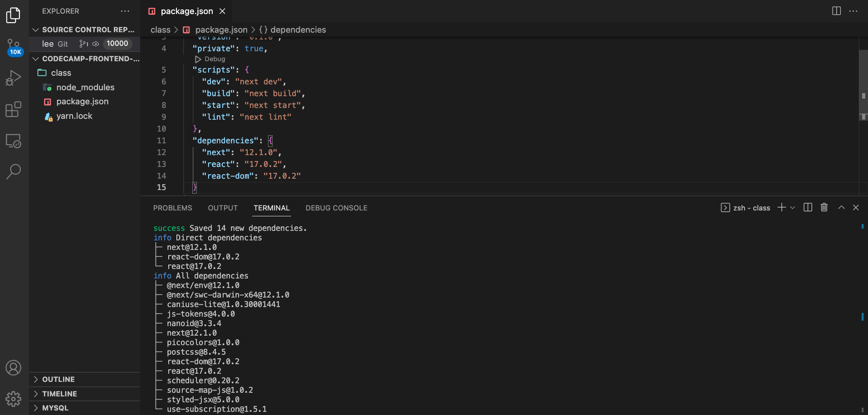The image size is (868, 415).
Task: Kill terminal with trash icon
Action: [824, 207]
